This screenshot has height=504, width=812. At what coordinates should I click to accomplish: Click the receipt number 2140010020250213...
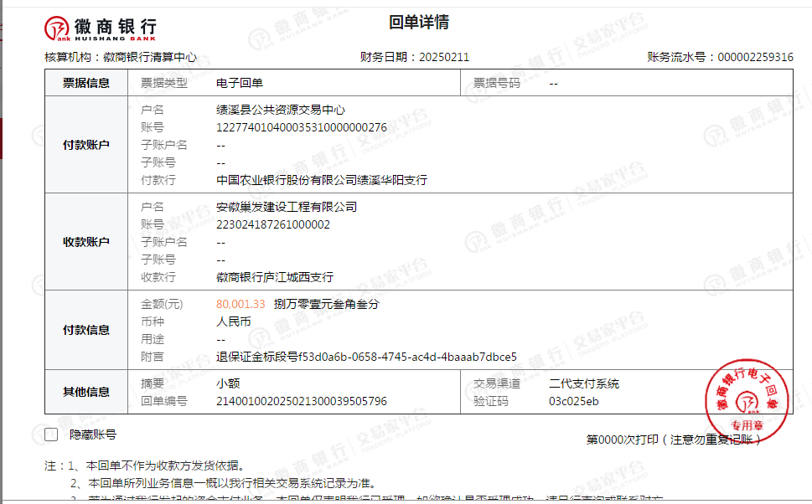(x=301, y=401)
